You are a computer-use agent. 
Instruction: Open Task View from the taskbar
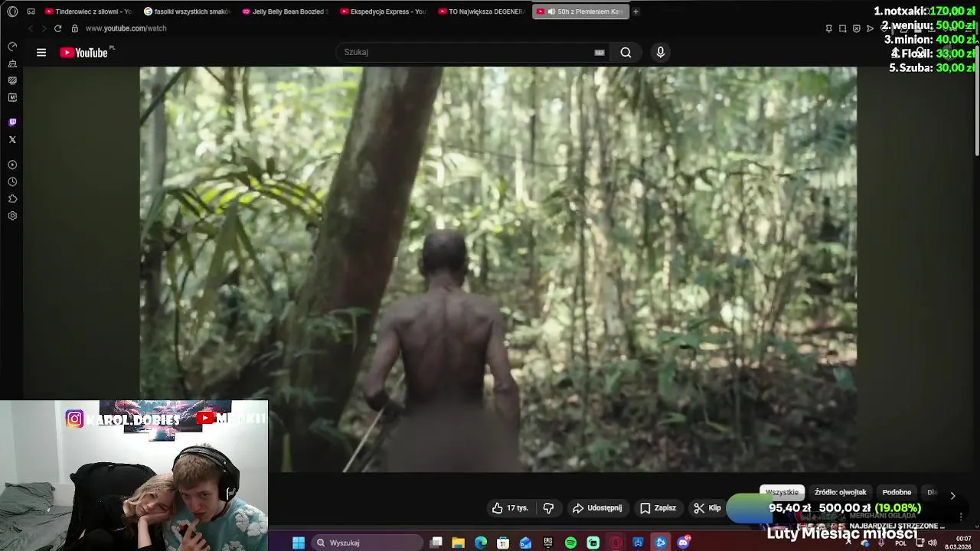(436, 543)
